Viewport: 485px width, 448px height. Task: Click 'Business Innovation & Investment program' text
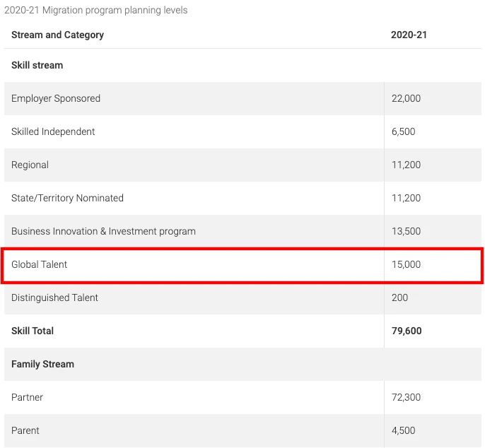[103, 231]
